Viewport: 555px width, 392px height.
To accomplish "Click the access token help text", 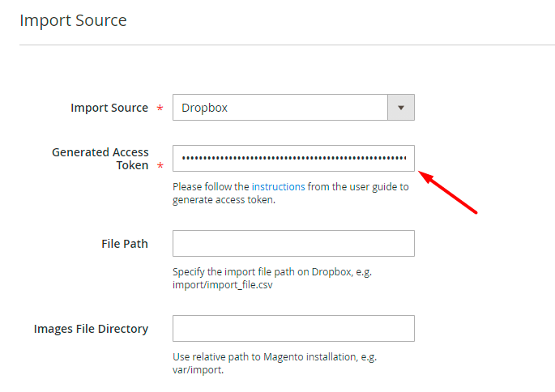I will coord(211,186).
